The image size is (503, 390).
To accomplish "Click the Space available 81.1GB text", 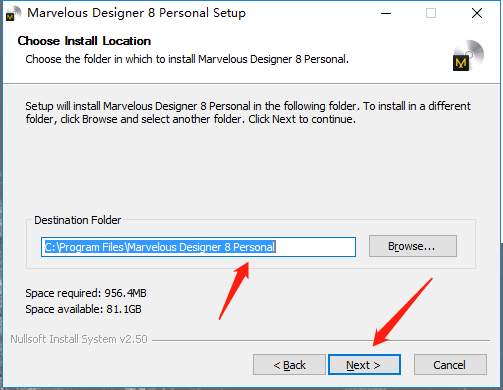I will 83,309.
